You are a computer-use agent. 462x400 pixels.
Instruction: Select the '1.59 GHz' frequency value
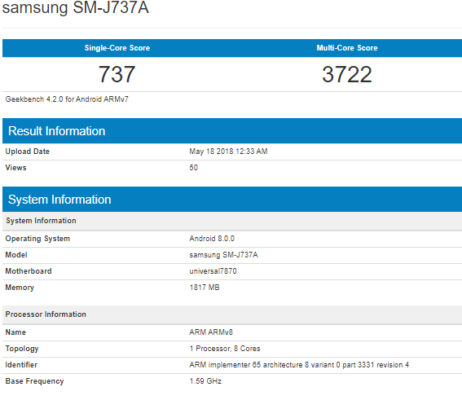coord(205,381)
